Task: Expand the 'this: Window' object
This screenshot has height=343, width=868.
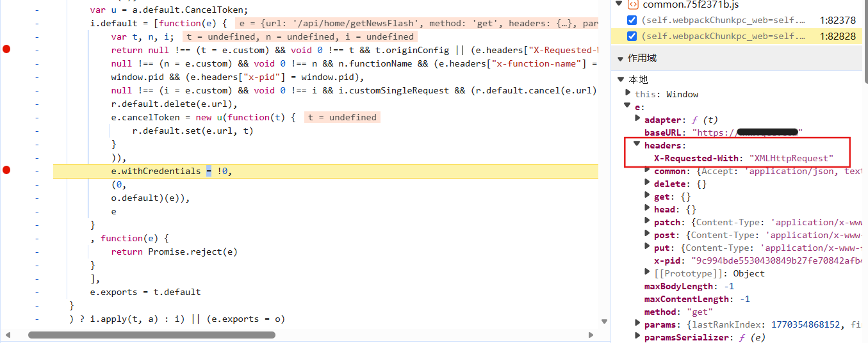Action: (628, 93)
